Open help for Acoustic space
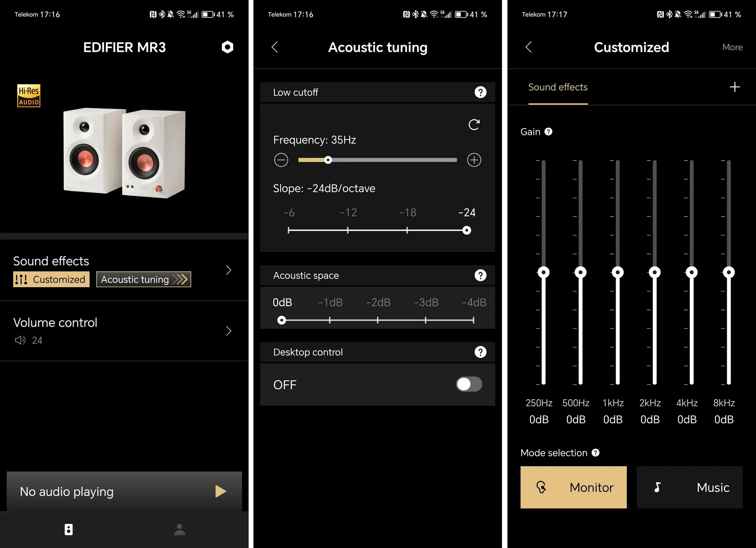 [480, 276]
